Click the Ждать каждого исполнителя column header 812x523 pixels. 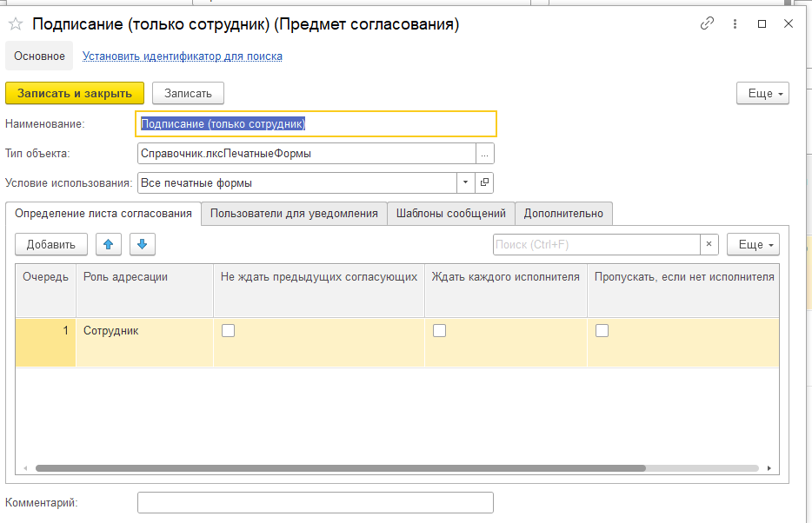tap(505, 290)
